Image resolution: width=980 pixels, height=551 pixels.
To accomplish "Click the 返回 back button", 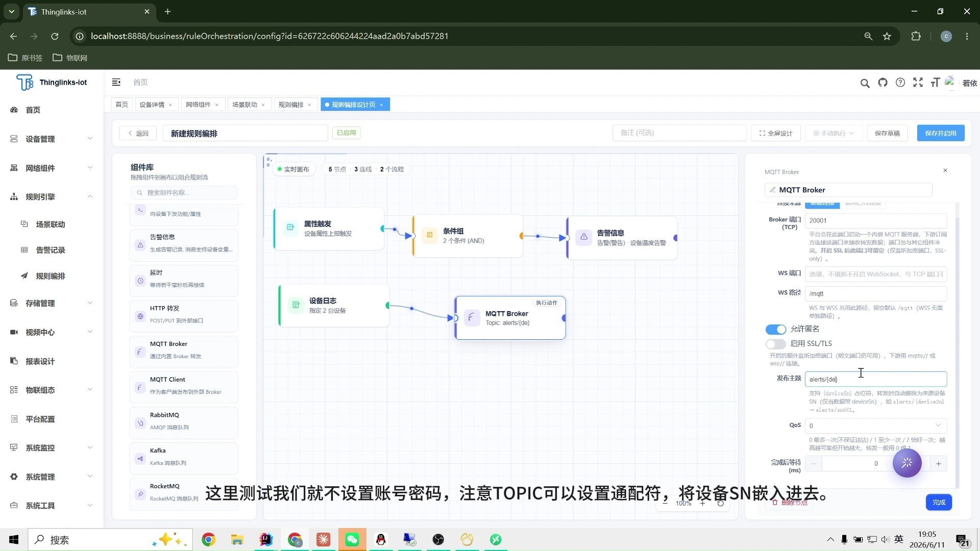I will click(138, 133).
